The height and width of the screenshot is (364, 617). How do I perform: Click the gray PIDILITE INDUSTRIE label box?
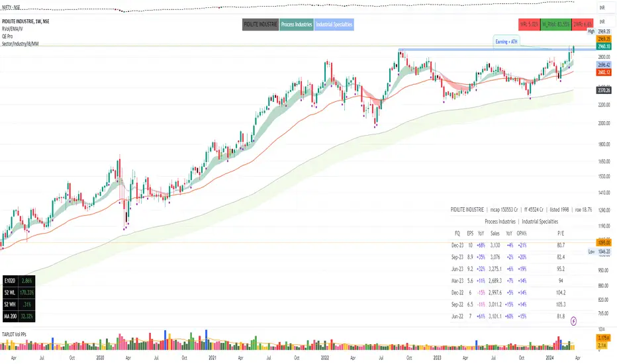point(260,24)
